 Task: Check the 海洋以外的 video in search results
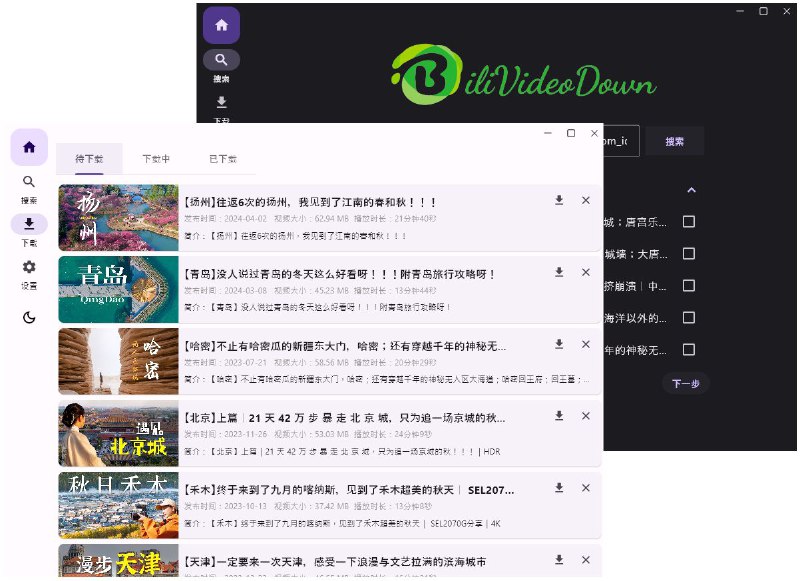tap(688, 318)
